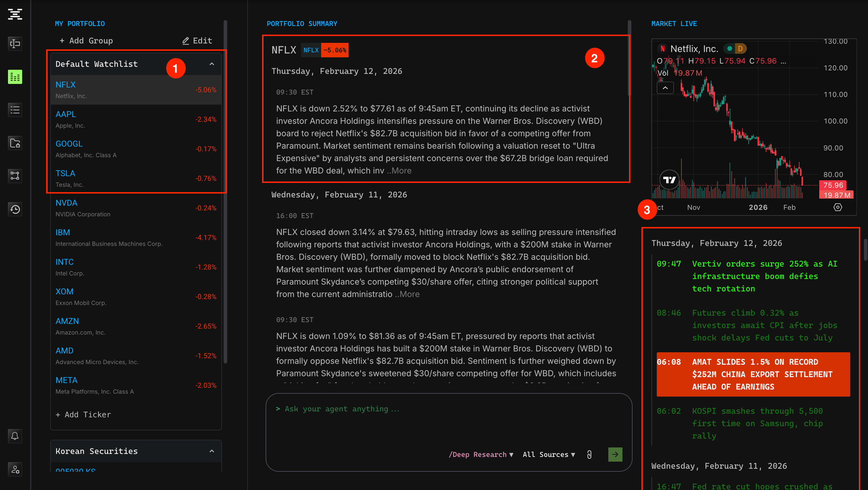Open the notifications bell icon
The height and width of the screenshot is (490, 868).
pos(15,436)
